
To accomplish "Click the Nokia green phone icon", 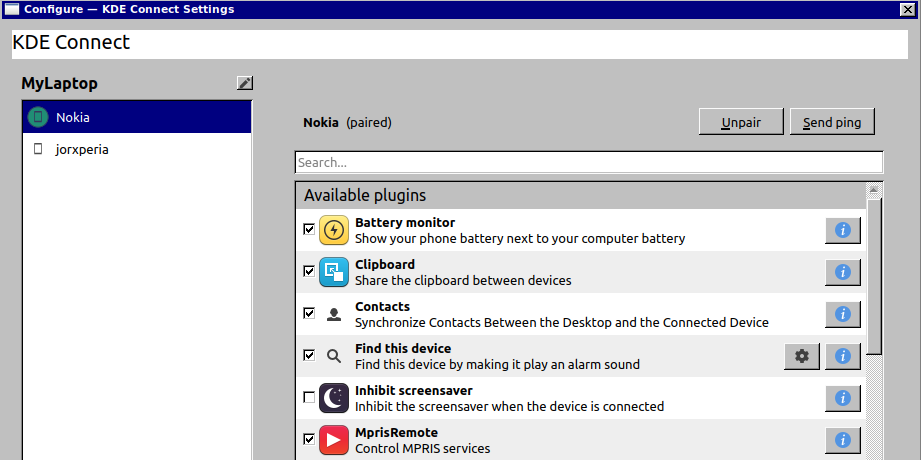I will (38, 117).
